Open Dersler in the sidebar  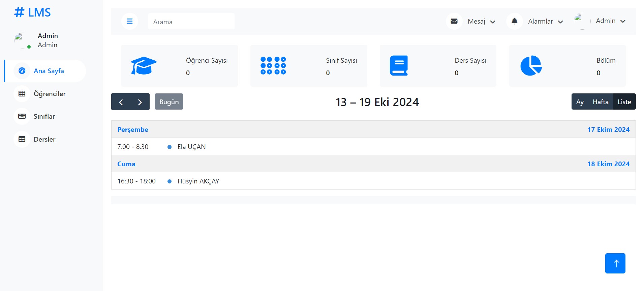tap(44, 139)
